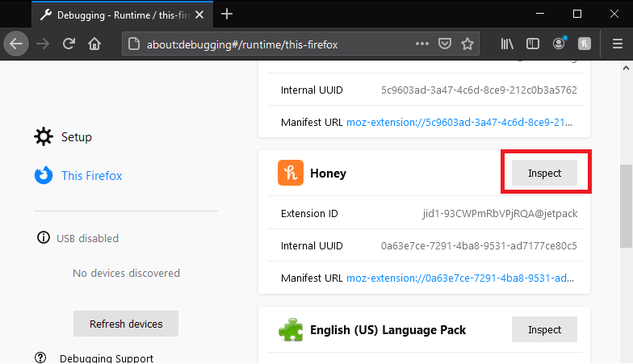Open the manifest URL starting moz-extension://5c9603ad
The width and height of the screenshot is (633, 364).
pyautogui.click(x=459, y=123)
